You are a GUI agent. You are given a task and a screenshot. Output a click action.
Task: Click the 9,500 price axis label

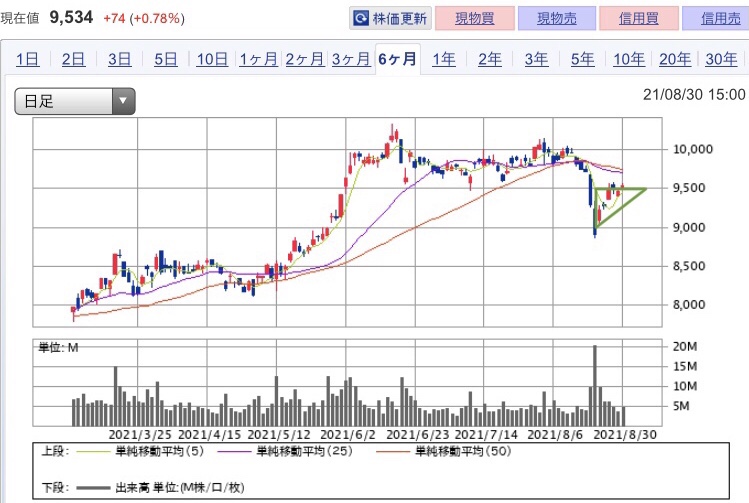(689, 188)
